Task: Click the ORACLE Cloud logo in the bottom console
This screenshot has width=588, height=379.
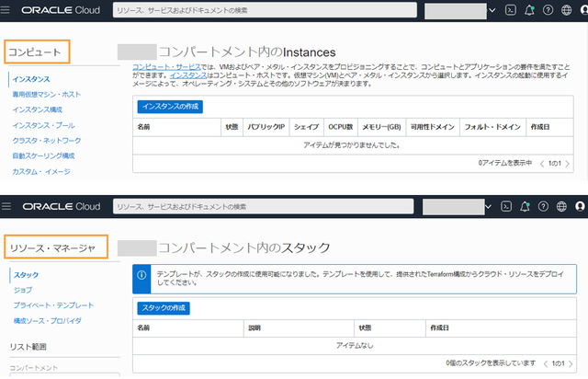Action: coord(62,206)
